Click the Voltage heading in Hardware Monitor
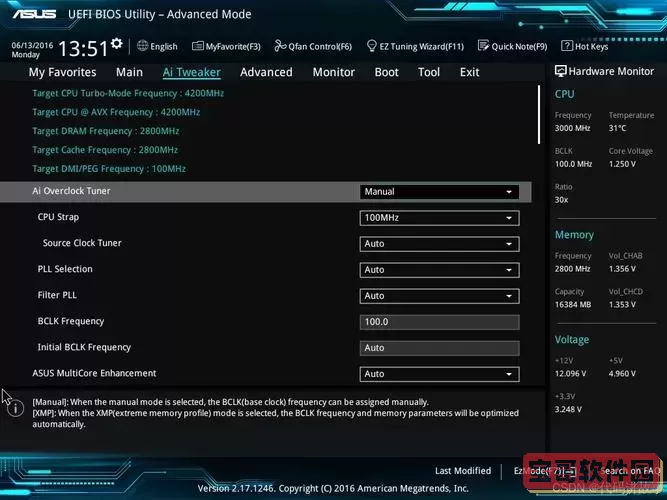 pos(572,340)
